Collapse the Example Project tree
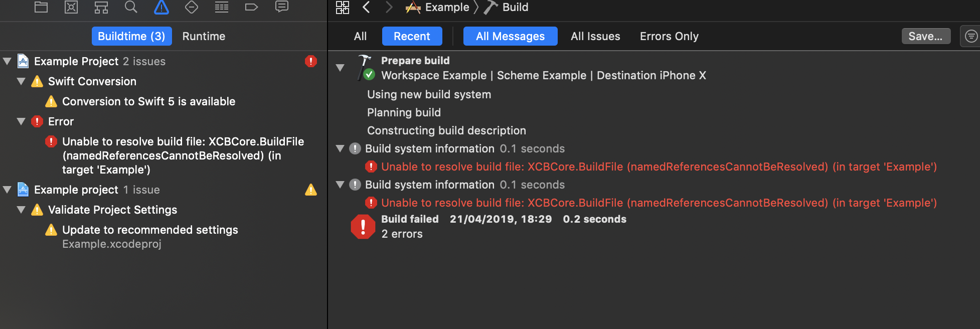This screenshot has width=980, height=329. (x=7, y=61)
